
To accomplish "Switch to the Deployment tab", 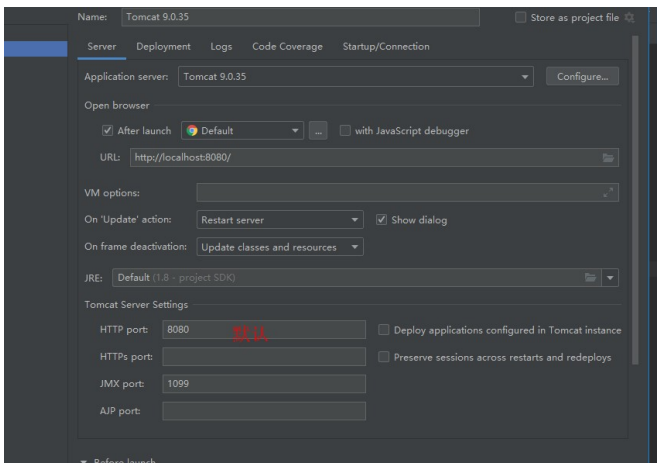I will click(x=163, y=46).
